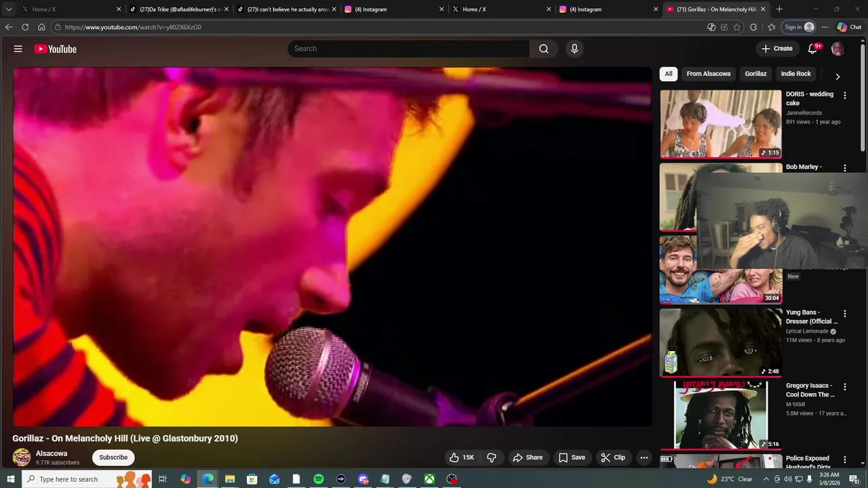This screenshot has height=488, width=868.
Task: Open the browser favorites list icon
Action: tap(772, 27)
